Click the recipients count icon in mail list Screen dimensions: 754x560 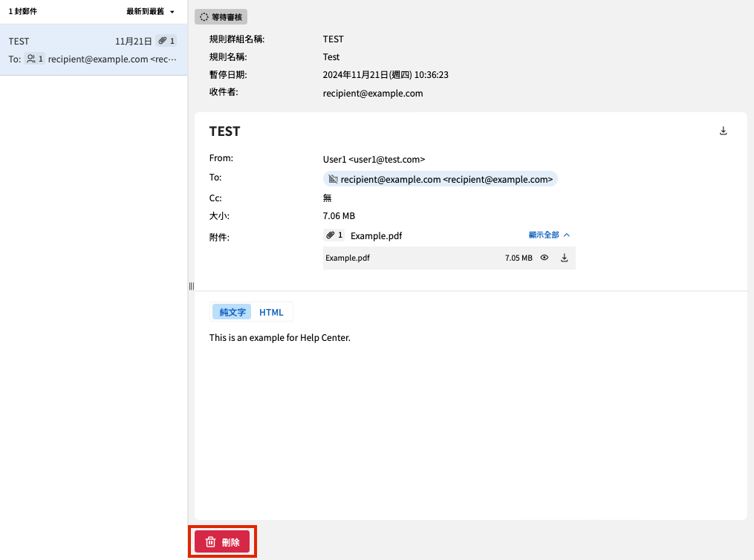tap(35, 59)
